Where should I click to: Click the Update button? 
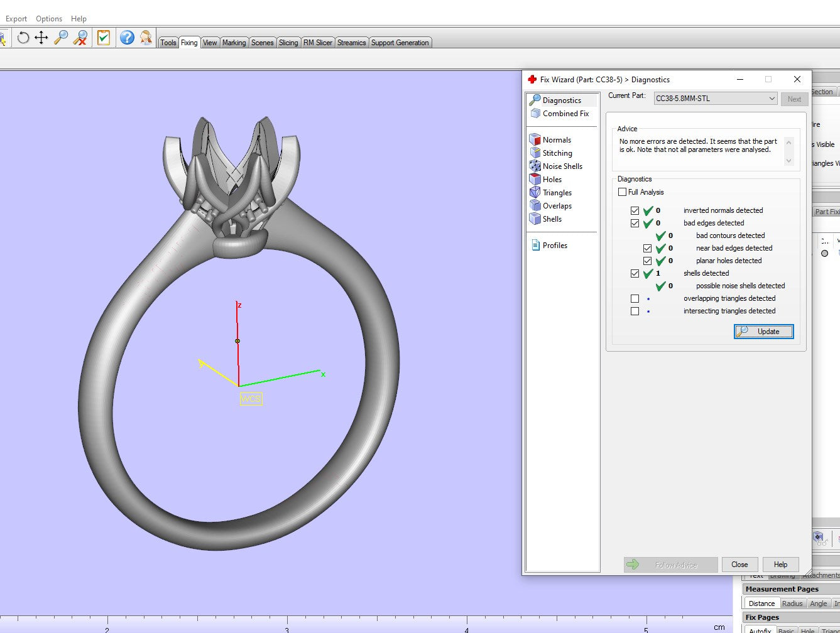[763, 332]
